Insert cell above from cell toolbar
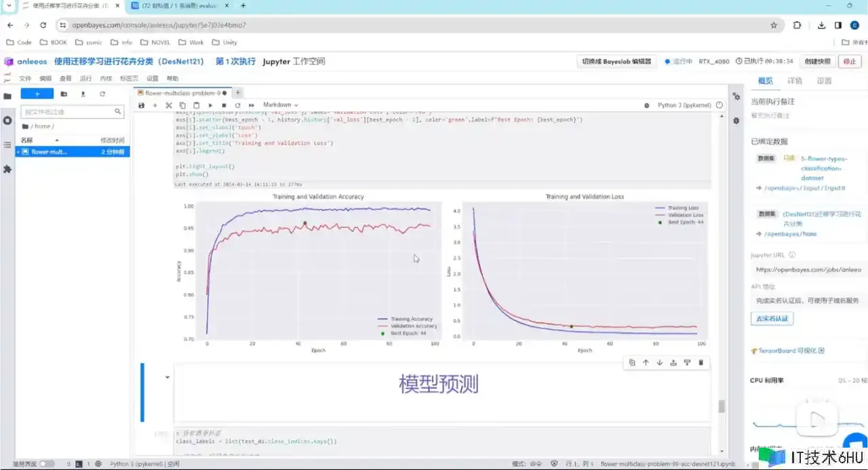 (x=673, y=363)
